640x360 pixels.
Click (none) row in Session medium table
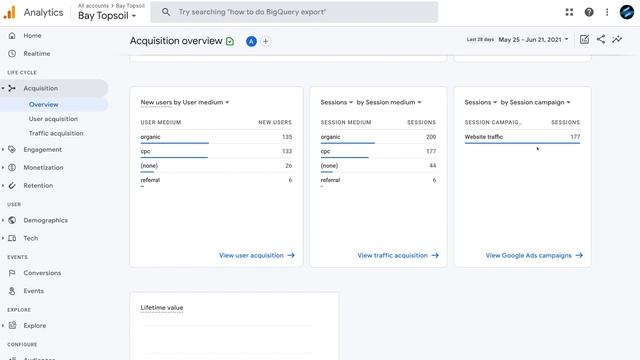pos(378,166)
